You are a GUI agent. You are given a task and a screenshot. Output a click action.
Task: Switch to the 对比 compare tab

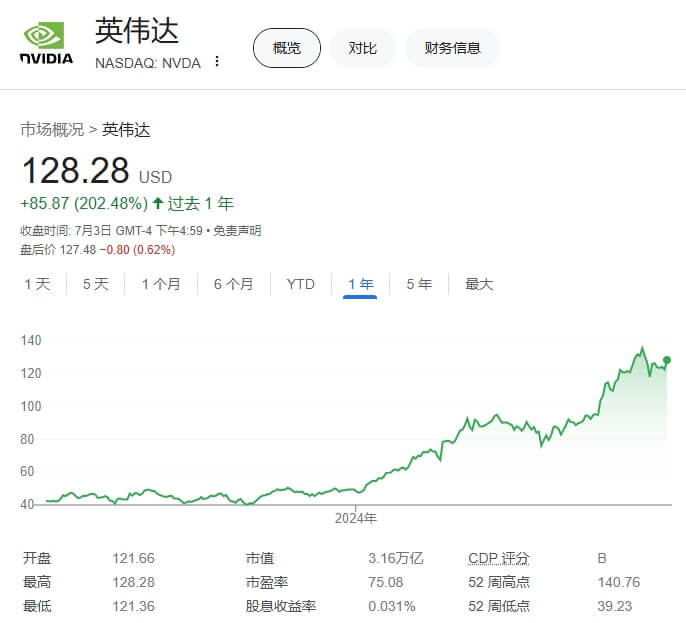click(x=362, y=48)
